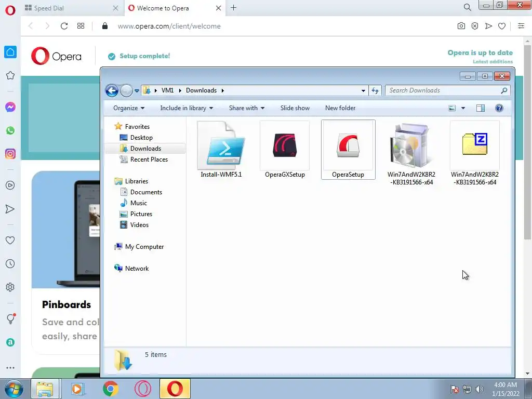Open Speed Dial grid icon in toolbar
532x399 pixels.
(x=81, y=26)
